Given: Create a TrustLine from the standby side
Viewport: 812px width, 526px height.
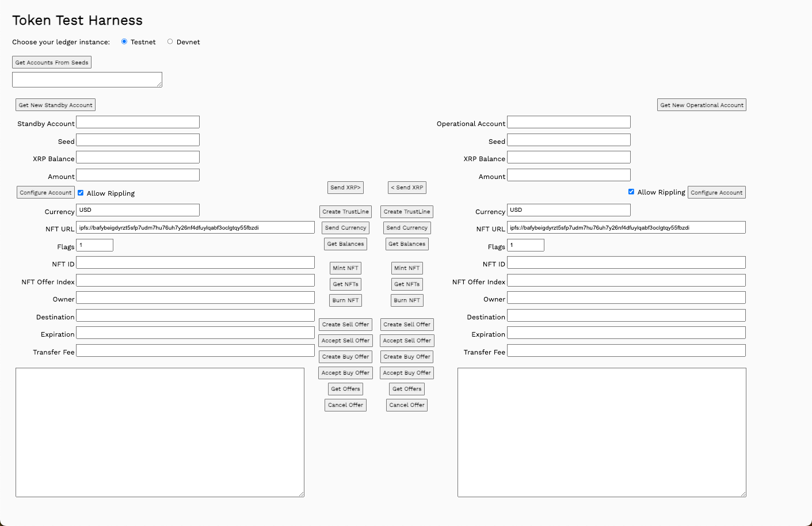Looking at the screenshot, I should (x=345, y=211).
